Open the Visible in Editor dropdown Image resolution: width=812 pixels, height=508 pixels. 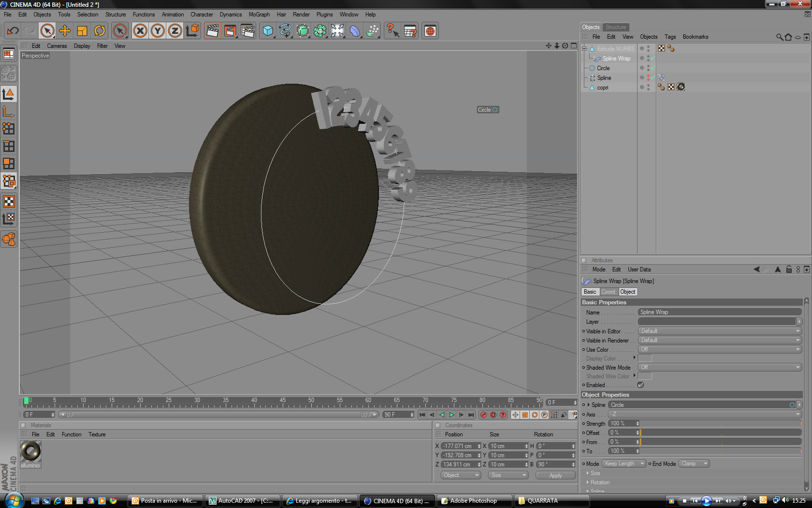(720, 331)
